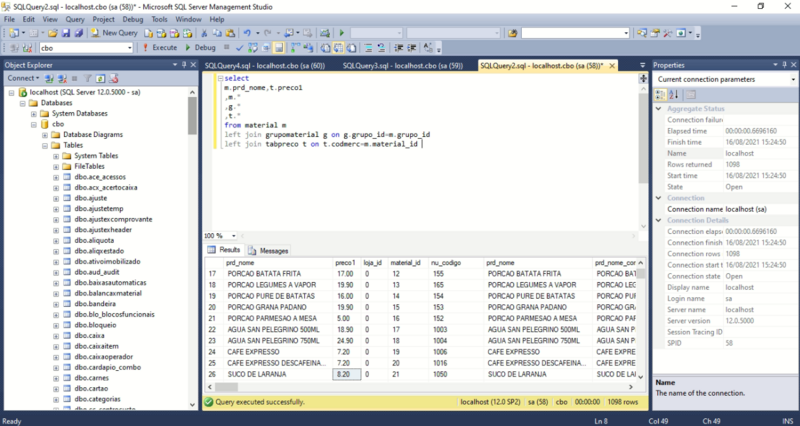This screenshot has height=426, width=800.
Task: Switch to the SQLQuery3.sql tab
Action: [x=403, y=66]
